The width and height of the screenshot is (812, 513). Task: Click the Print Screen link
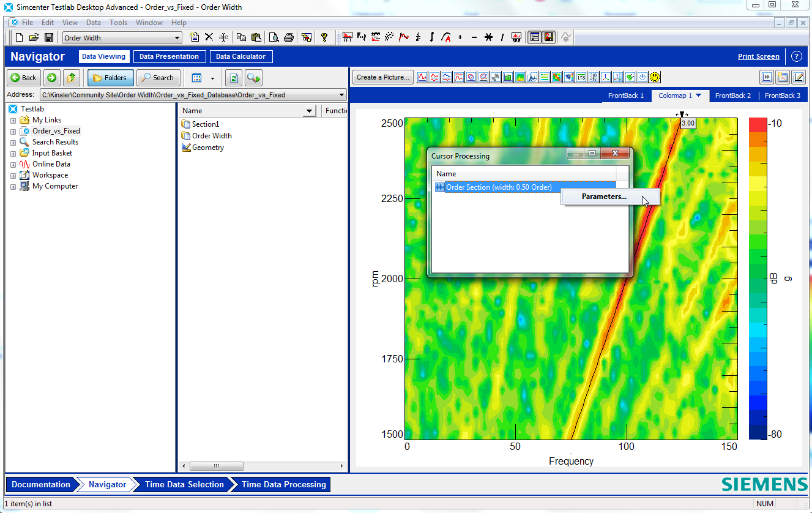coord(759,56)
